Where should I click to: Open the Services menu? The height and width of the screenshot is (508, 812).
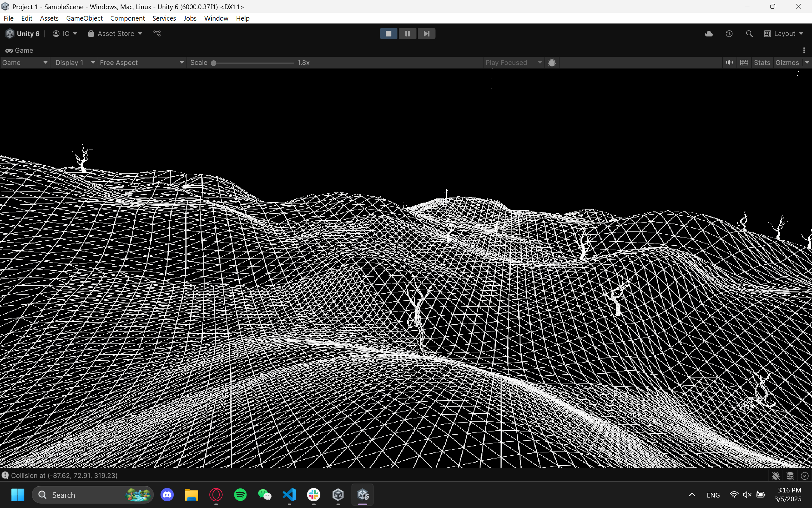[x=164, y=18]
